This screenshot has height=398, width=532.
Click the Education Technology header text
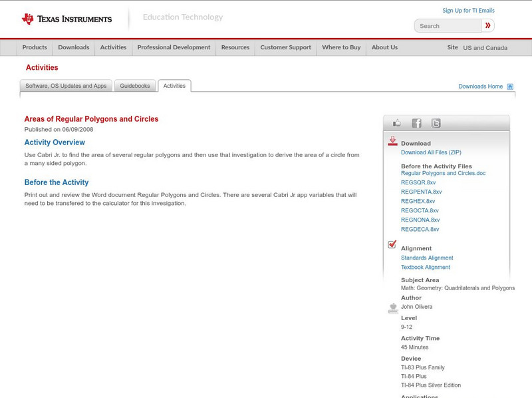pyautogui.click(x=183, y=17)
